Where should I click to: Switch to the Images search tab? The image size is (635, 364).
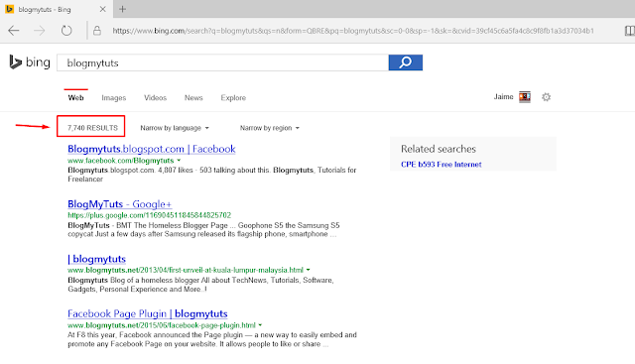[114, 97]
